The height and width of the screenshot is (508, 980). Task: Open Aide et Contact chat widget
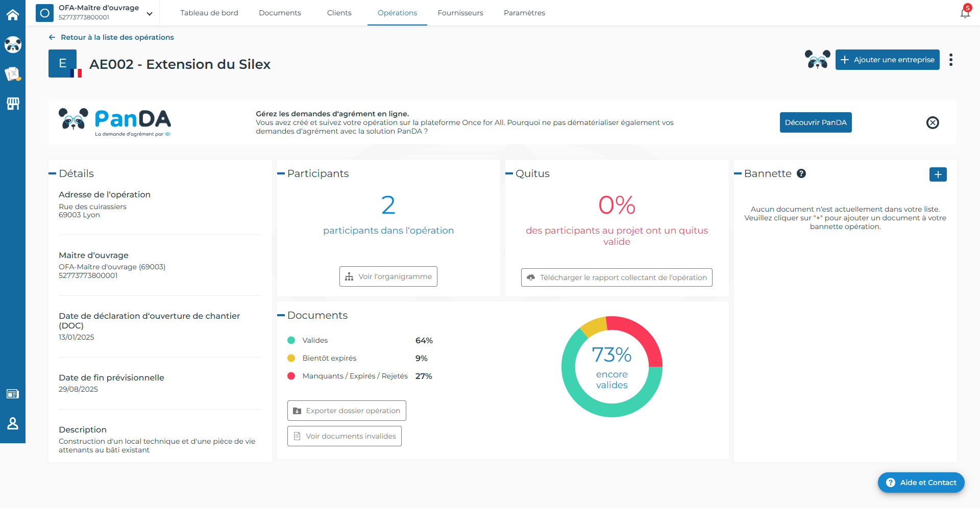click(921, 482)
